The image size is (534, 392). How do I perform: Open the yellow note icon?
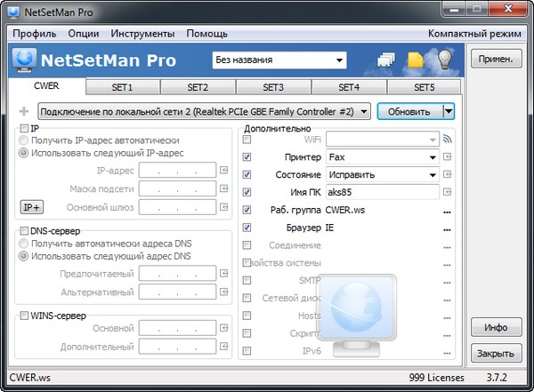(415, 60)
